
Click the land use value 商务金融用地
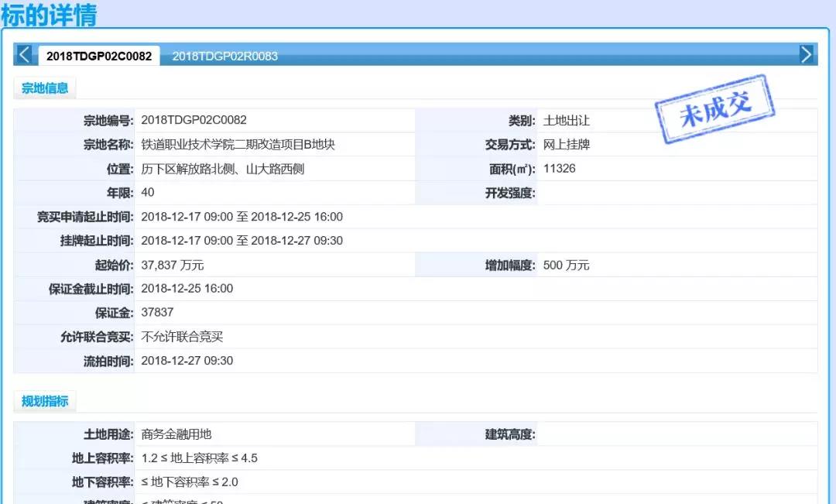(x=176, y=434)
